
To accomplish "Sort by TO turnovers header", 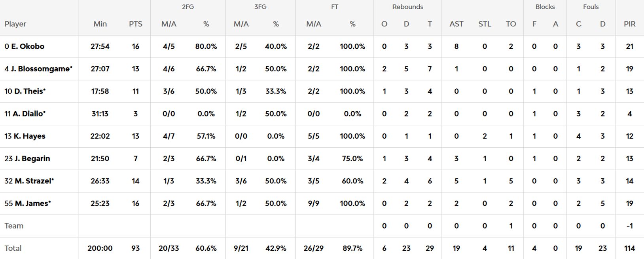I will click(x=511, y=24).
